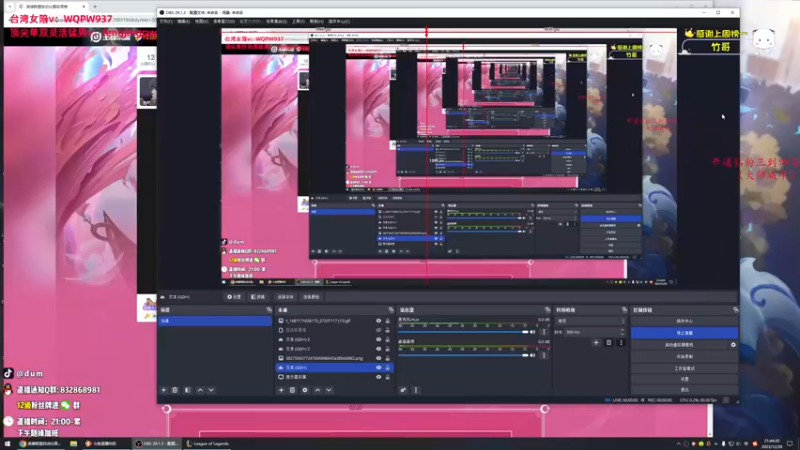Lock the gif source
800x450 pixels.
point(387,321)
